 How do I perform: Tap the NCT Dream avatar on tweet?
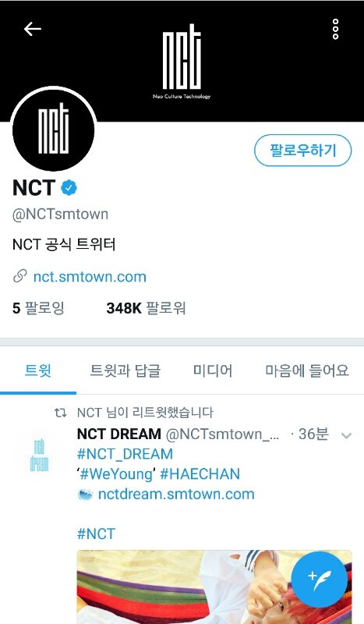(39, 456)
